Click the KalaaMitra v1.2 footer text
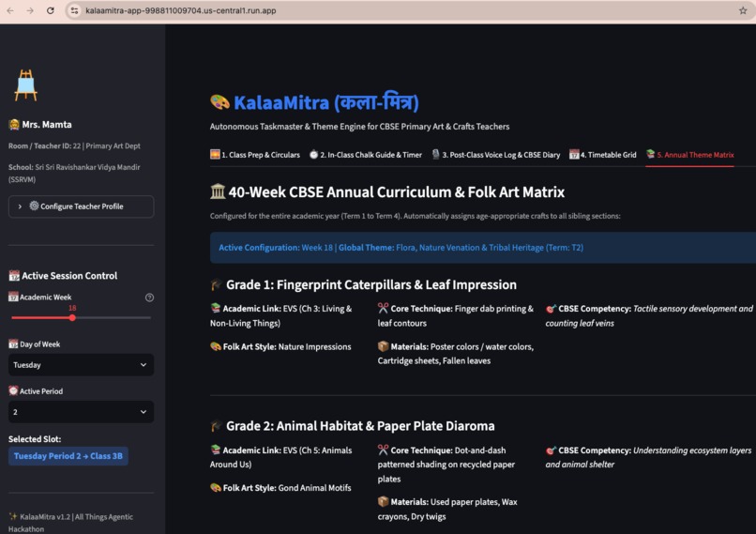This screenshot has width=756, height=534. click(70, 523)
